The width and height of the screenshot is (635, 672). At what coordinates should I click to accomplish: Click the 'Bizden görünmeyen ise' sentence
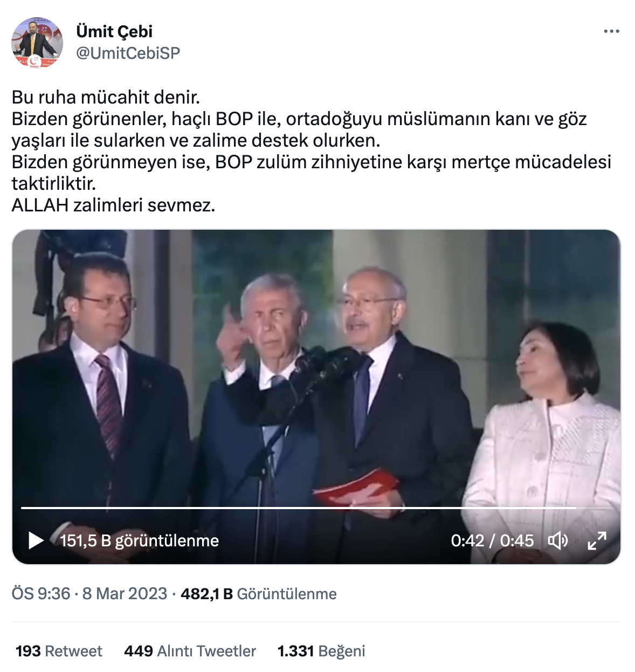click(312, 173)
